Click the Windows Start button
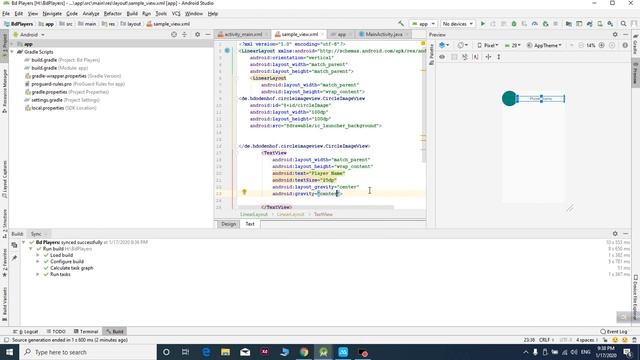Image resolution: width=640 pixels, height=360 pixels. point(9,352)
